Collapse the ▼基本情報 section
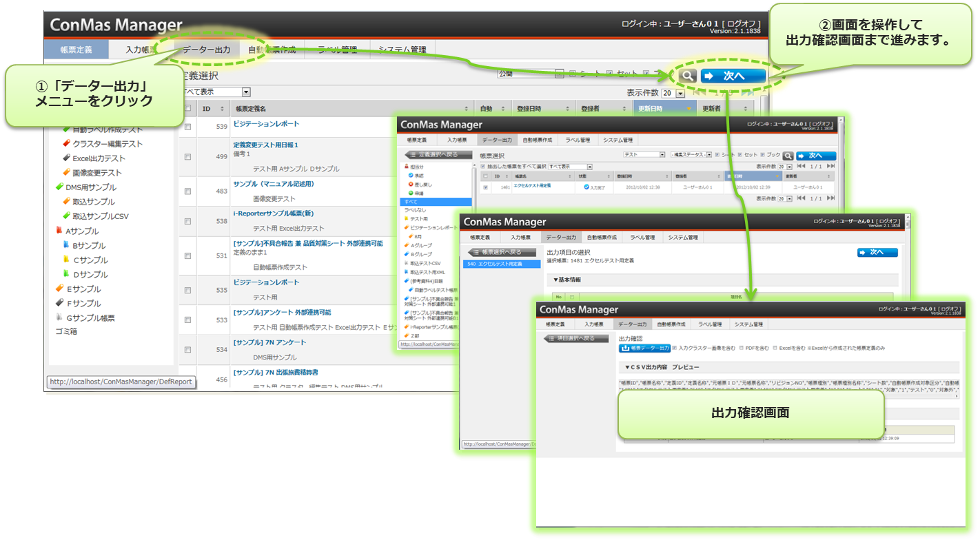Image resolution: width=980 pixels, height=542 pixels. (x=567, y=280)
